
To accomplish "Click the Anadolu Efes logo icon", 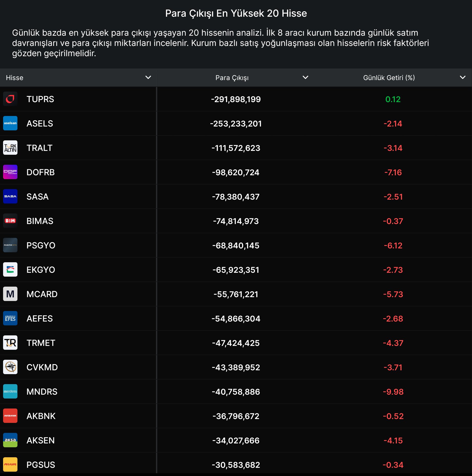I will pyautogui.click(x=10, y=318).
